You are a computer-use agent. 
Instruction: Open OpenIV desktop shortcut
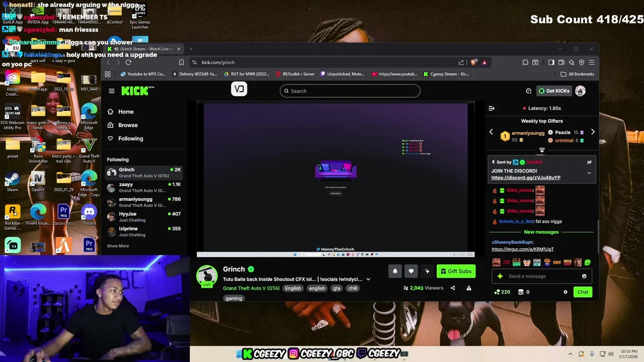point(38,182)
